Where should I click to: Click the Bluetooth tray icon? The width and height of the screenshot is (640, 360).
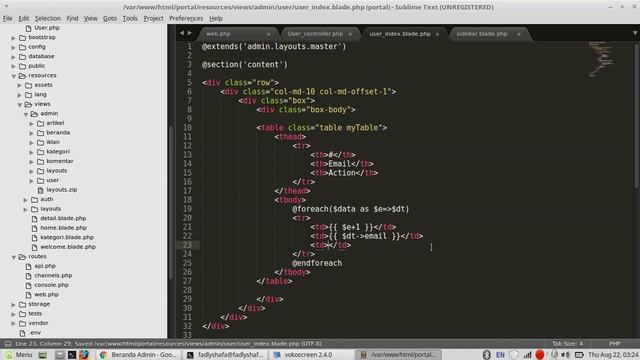486,355
